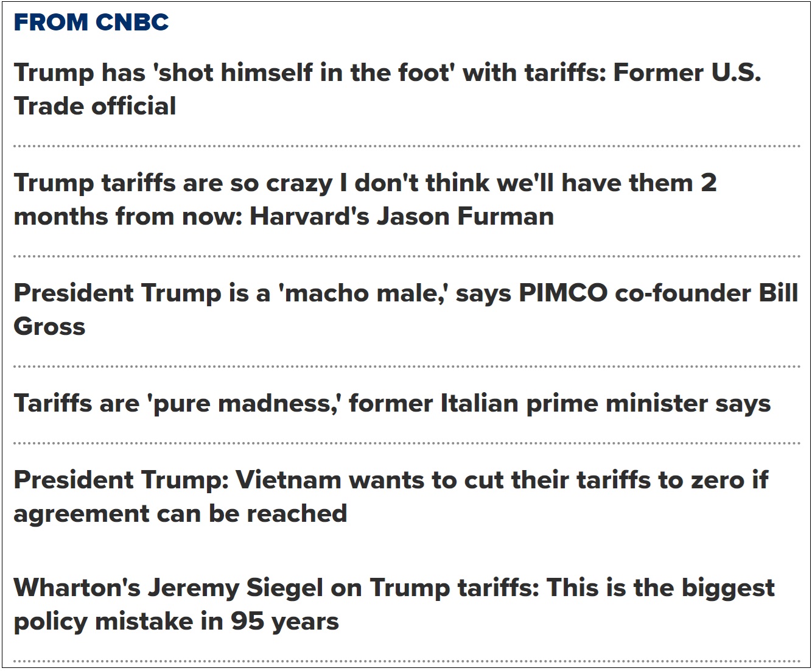Image resolution: width=812 pixels, height=671 pixels.
Task: Click 'PIMCO co-founder Bill' in the headline
Action: point(657,293)
